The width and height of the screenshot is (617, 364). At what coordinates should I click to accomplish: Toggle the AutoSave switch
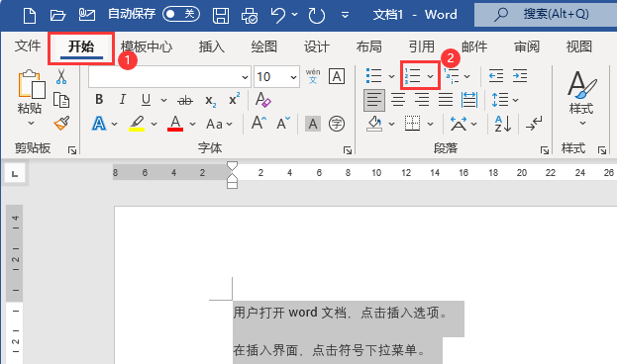[x=181, y=15]
